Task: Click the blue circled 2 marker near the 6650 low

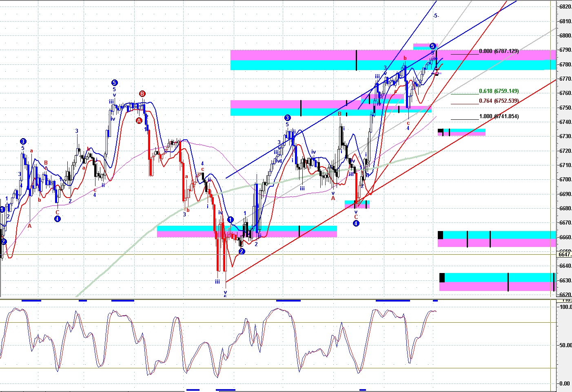Action: tap(242, 251)
